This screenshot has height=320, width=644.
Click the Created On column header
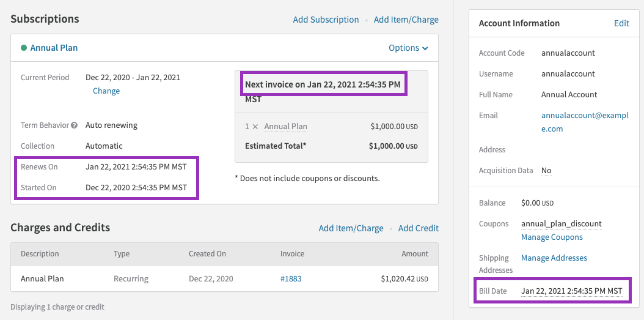(207, 254)
